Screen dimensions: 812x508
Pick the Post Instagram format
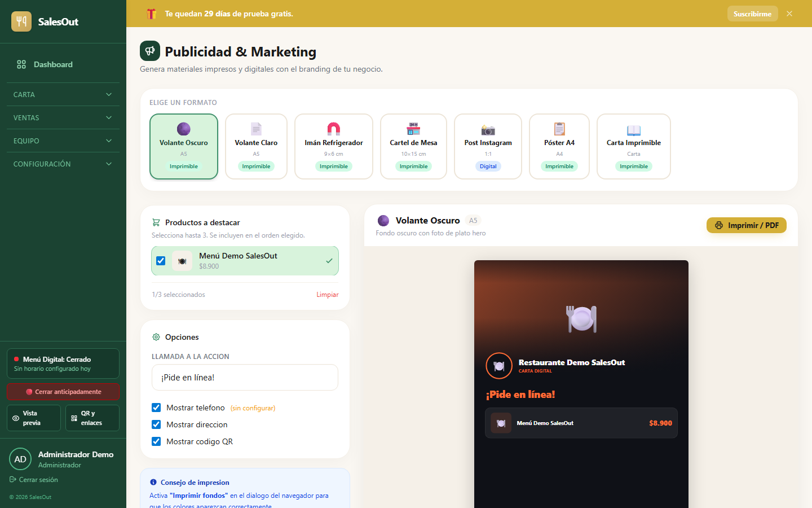point(488,146)
